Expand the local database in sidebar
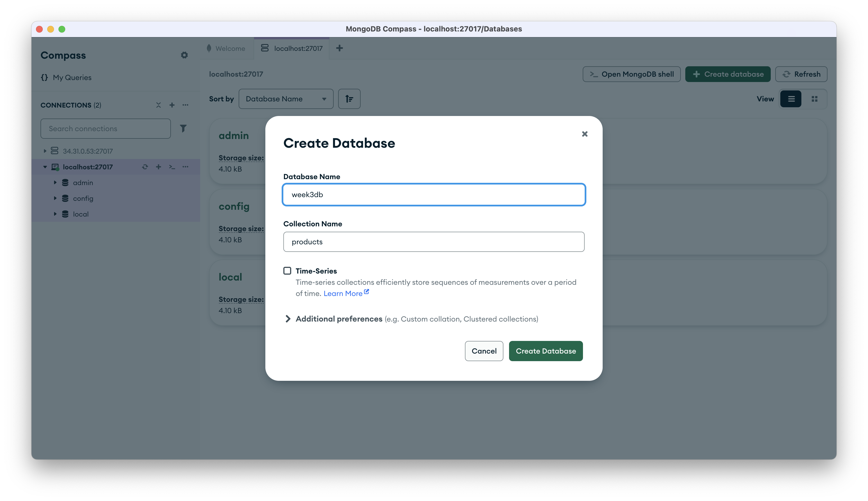Viewport: 868px width, 501px height. point(55,214)
